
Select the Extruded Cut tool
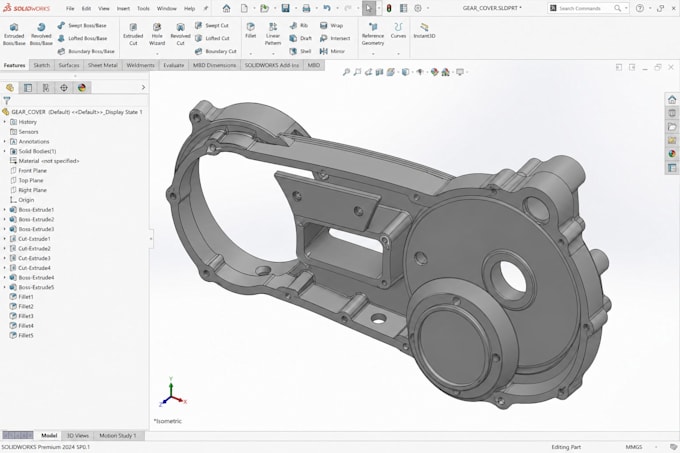[133, 34]
